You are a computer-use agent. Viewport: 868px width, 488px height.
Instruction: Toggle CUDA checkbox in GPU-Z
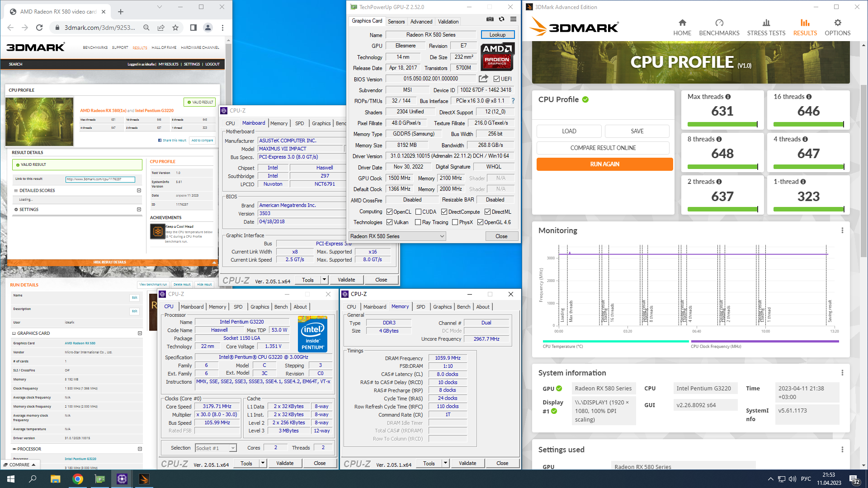418,212
